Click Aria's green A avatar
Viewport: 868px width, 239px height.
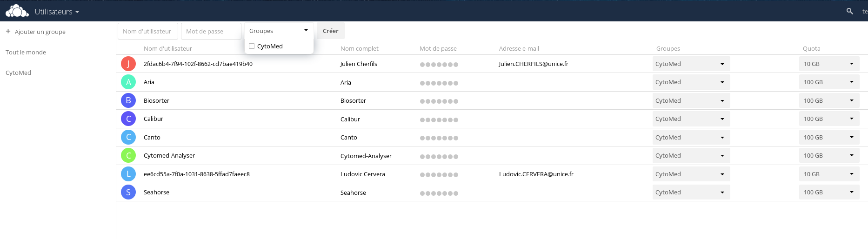click(x=128, y=82)
